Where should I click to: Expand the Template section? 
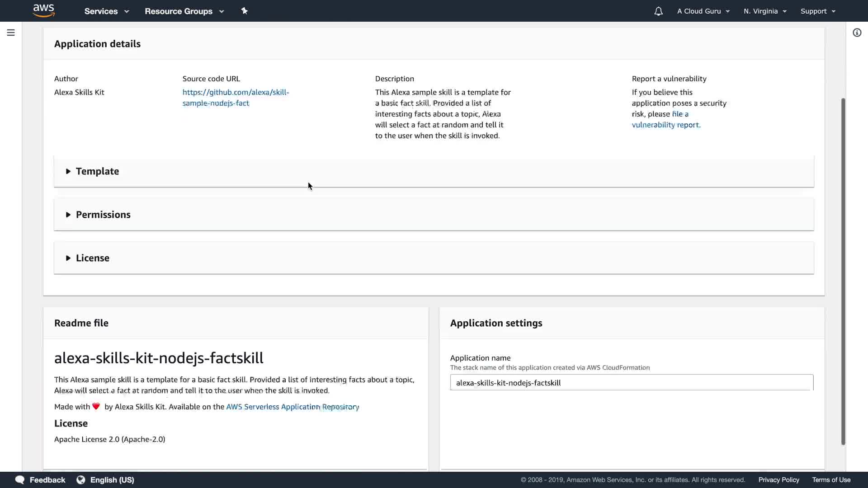pyautogui.click(x=97, y=171)
